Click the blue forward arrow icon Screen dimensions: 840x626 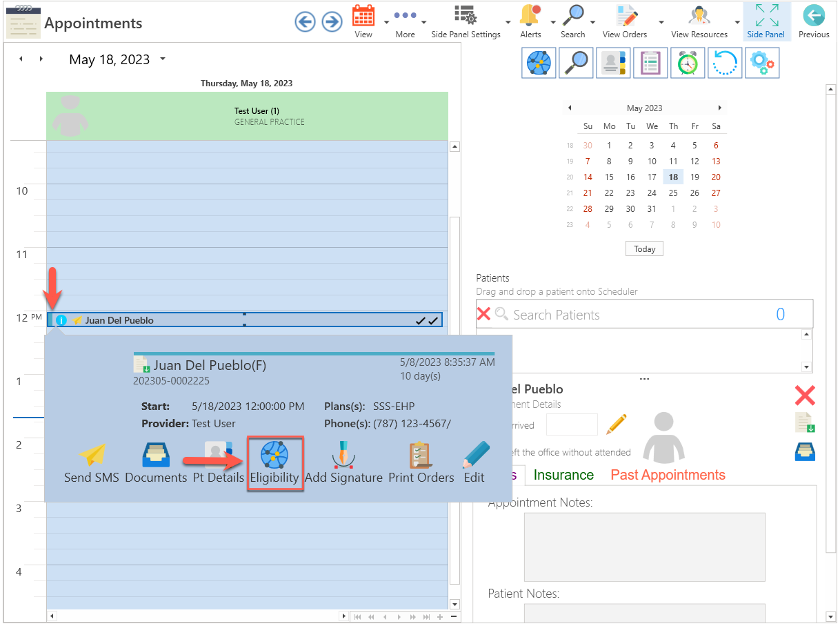pyautogui.click(x=332, y=22)
